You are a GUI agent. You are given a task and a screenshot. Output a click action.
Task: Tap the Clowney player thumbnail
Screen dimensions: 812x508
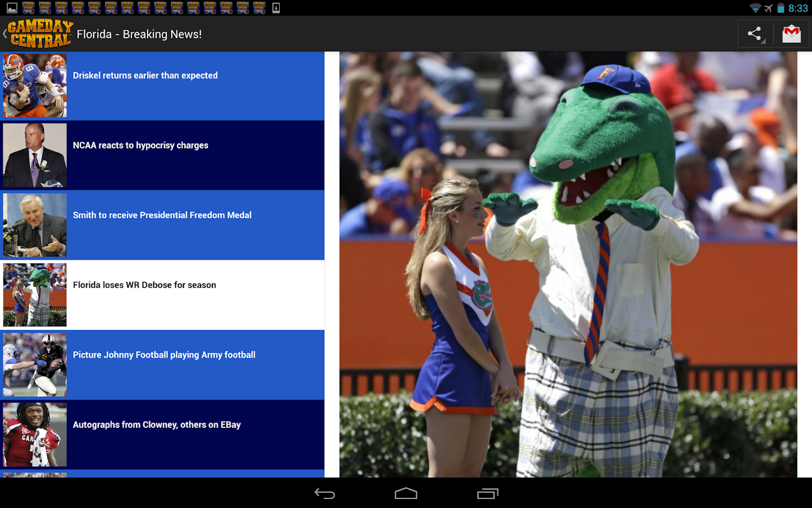click(35, 435)
